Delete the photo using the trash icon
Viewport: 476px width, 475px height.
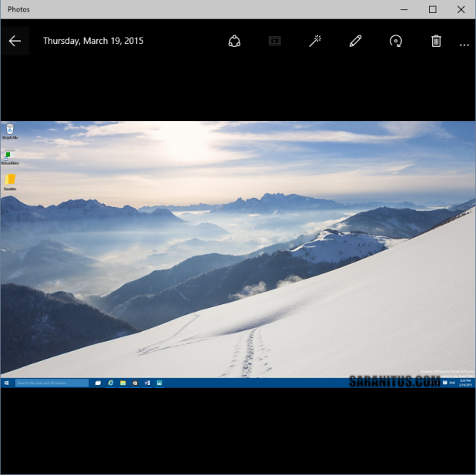pos(436,41)
